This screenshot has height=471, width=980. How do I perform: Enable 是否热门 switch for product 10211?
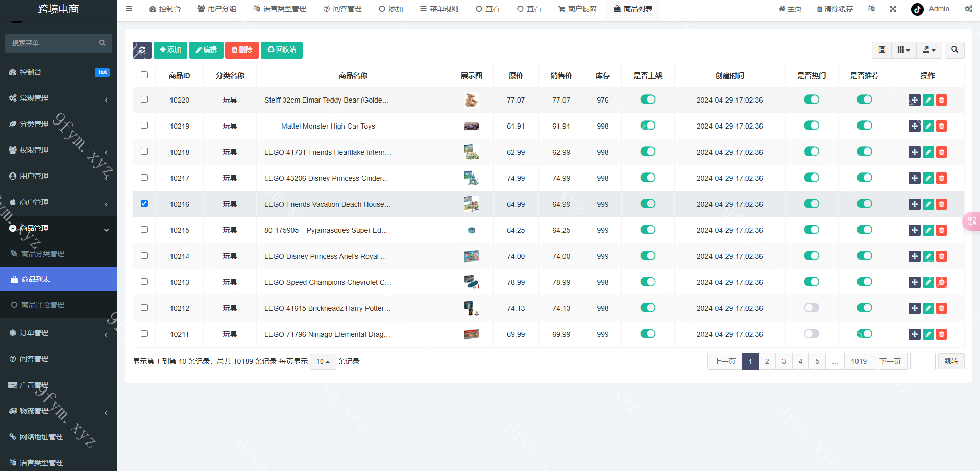(812, 334)
